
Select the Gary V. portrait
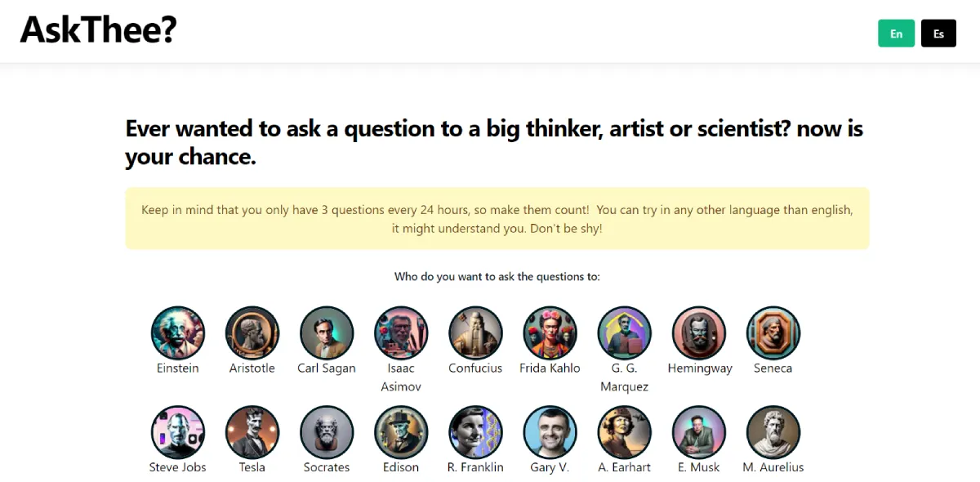click(x=550, y=432)
